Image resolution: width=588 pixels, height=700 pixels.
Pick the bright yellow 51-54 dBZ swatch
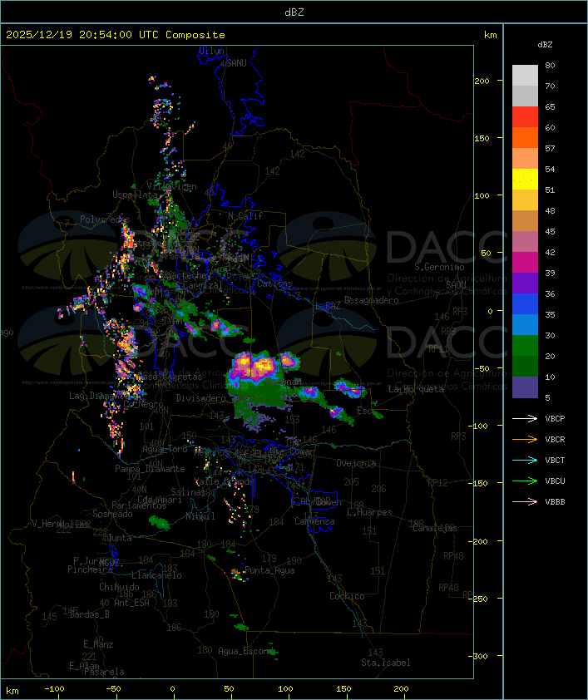click(525, 179)
